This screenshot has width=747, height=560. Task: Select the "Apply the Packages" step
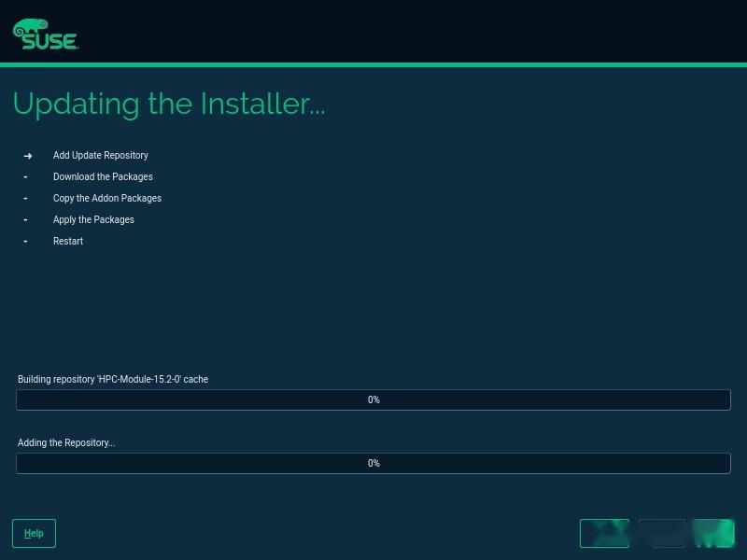pos(93,219)
